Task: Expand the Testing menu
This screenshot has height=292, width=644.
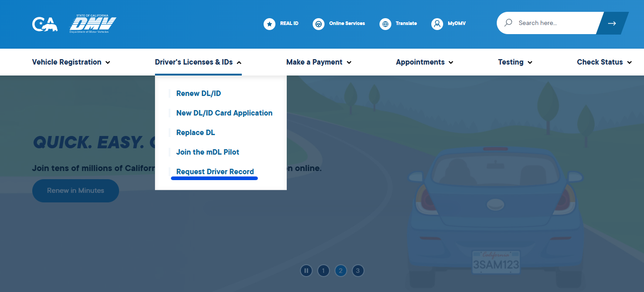Action: [515, 62]
